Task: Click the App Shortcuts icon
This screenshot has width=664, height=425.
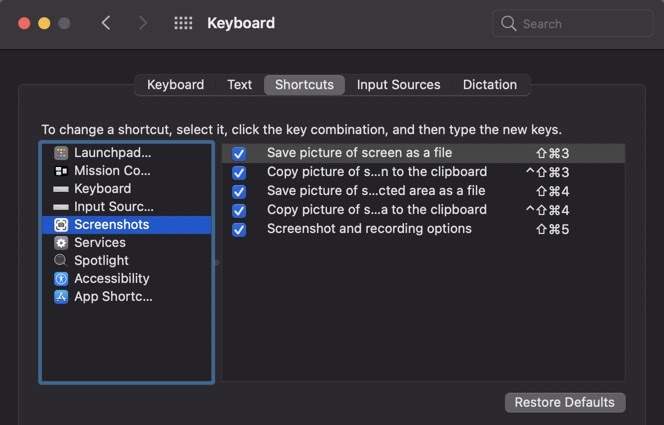Action: click(61, 297)
